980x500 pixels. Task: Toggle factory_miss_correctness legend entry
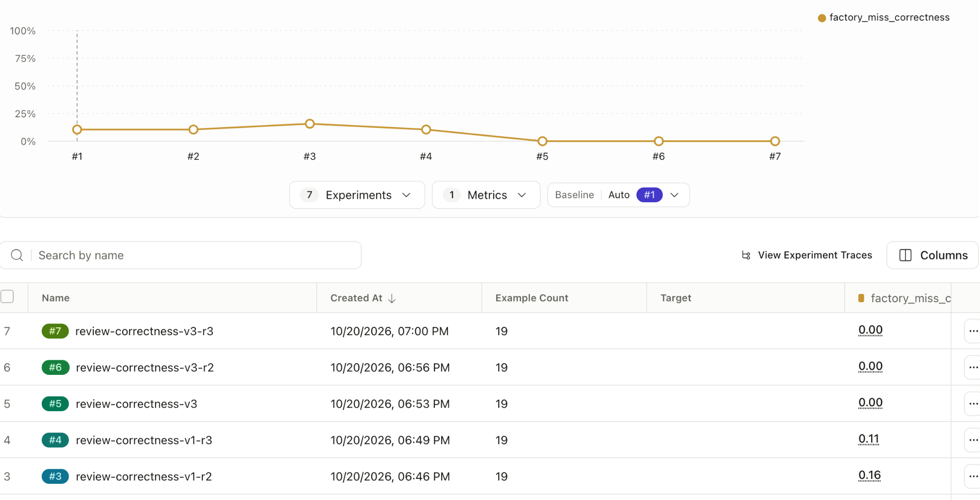pos(884,18)
